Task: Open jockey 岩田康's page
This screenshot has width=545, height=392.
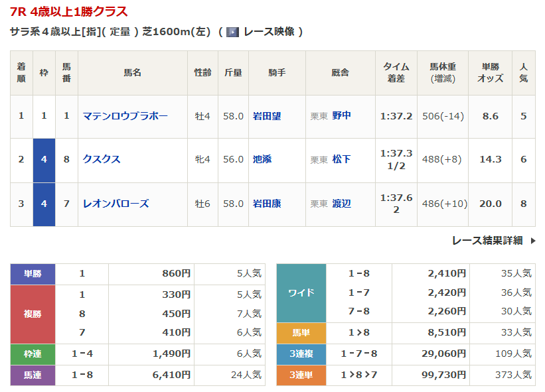Action: (x=267, y=204)
